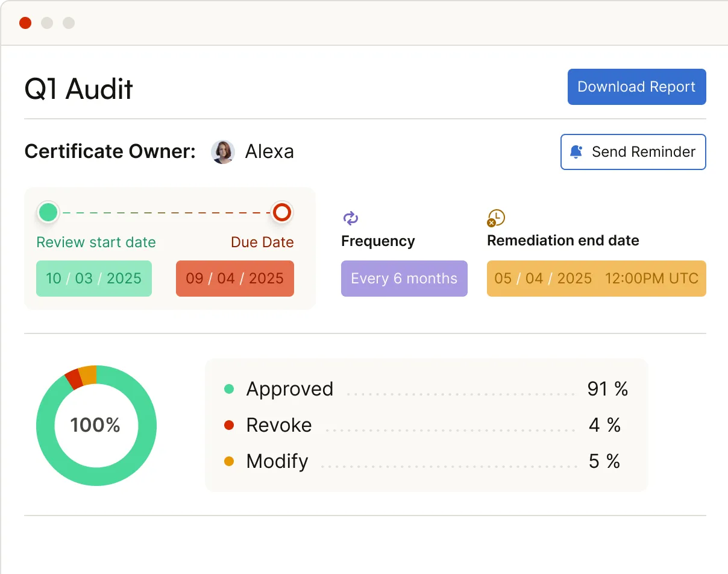Click the green dot beside Approved
728x574 pixels.
229,389
